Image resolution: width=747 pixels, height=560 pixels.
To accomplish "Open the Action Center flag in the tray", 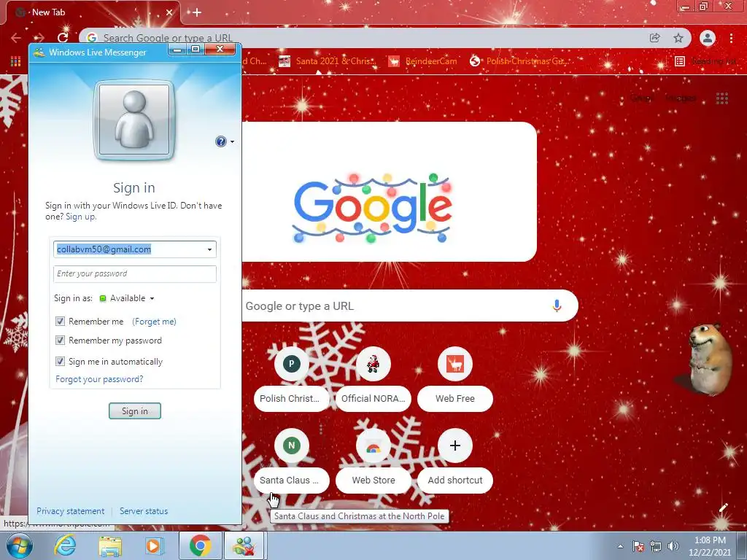I will pyautogui.click(x=638, y=546).
